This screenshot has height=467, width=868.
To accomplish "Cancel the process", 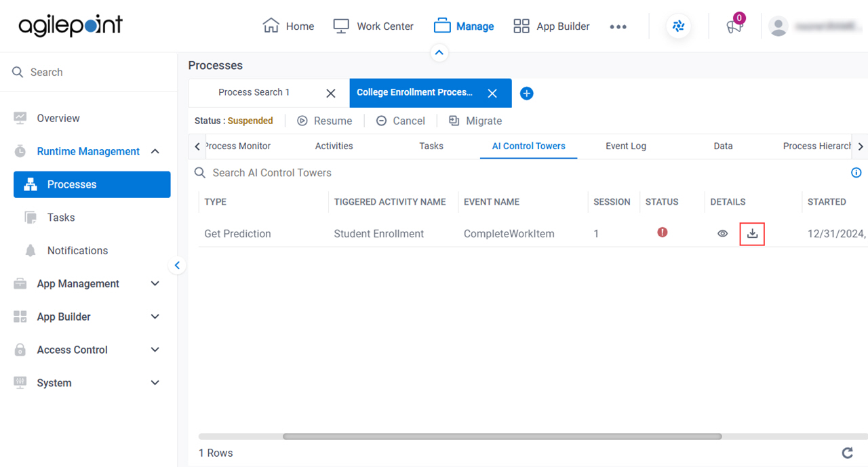I will (x=401, y=121).
